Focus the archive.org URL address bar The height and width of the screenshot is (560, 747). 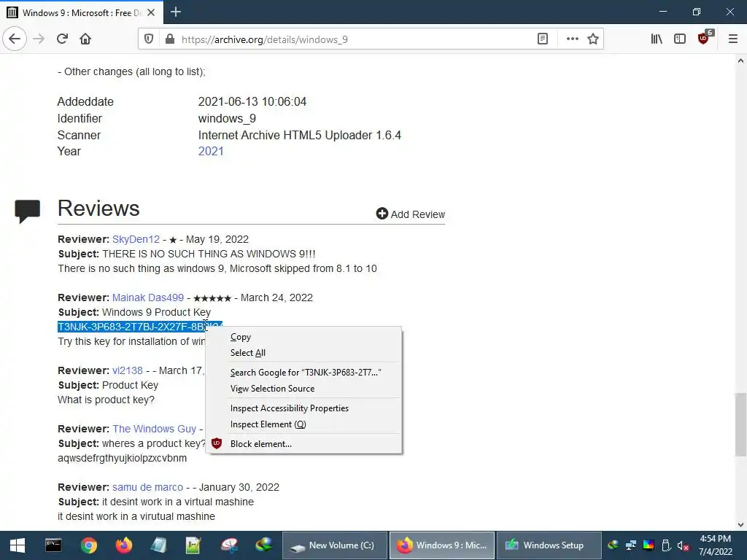[x=352, y=39]
